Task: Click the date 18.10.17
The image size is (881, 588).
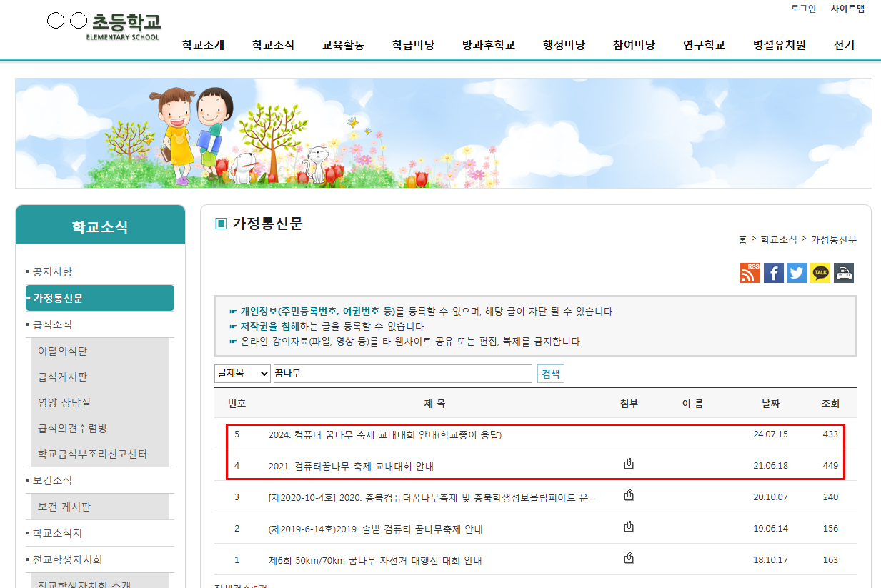Action: [x=770, y=560]
